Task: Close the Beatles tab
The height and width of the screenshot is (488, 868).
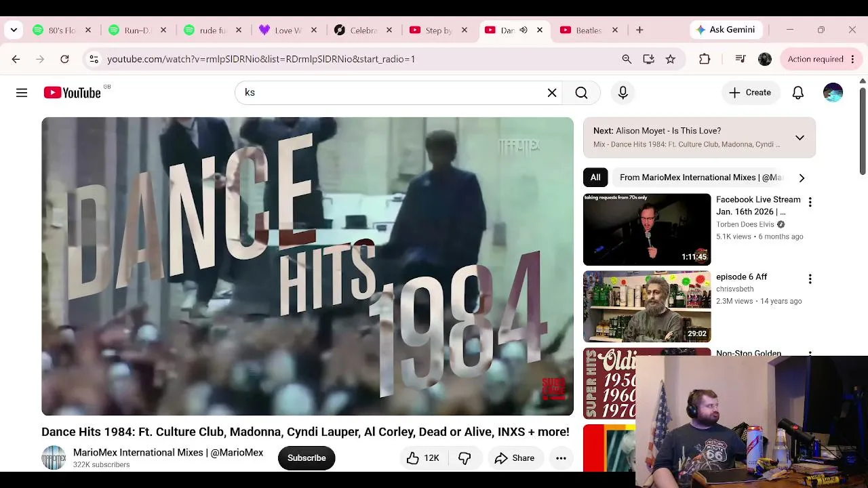Action: 614,30
